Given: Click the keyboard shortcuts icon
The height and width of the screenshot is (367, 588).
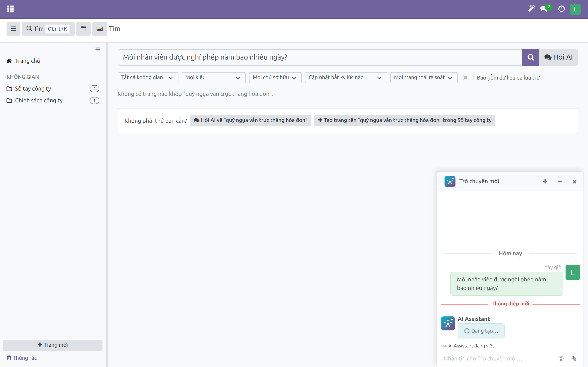Looking at the screenshot, I should click(100, 29).
